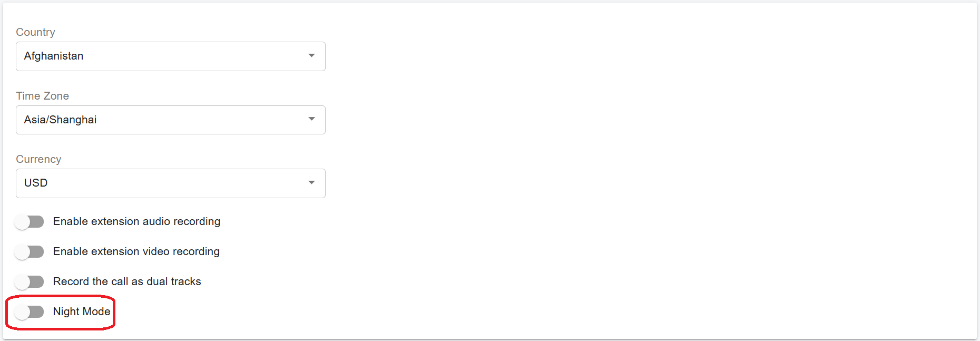Screen dimensions: 980x341
Task: Turn on extension video recording
Action: 30,251
